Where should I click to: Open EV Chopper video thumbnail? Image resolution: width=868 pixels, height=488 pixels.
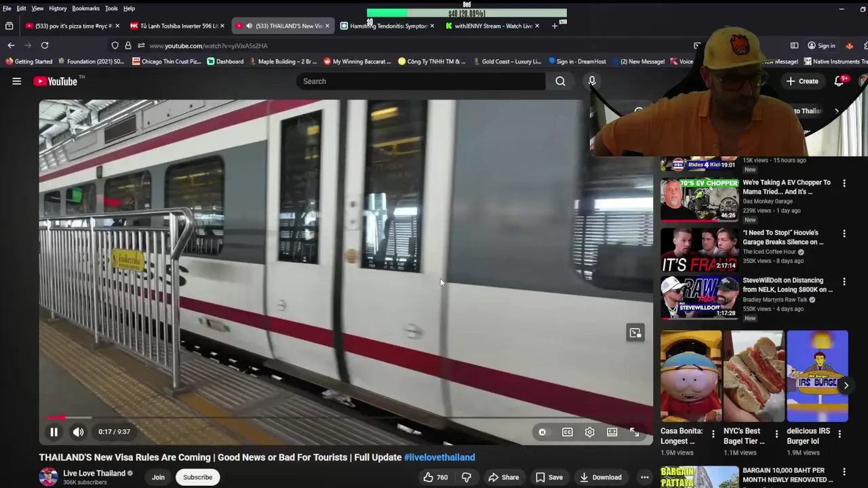(x=699, y=199)
